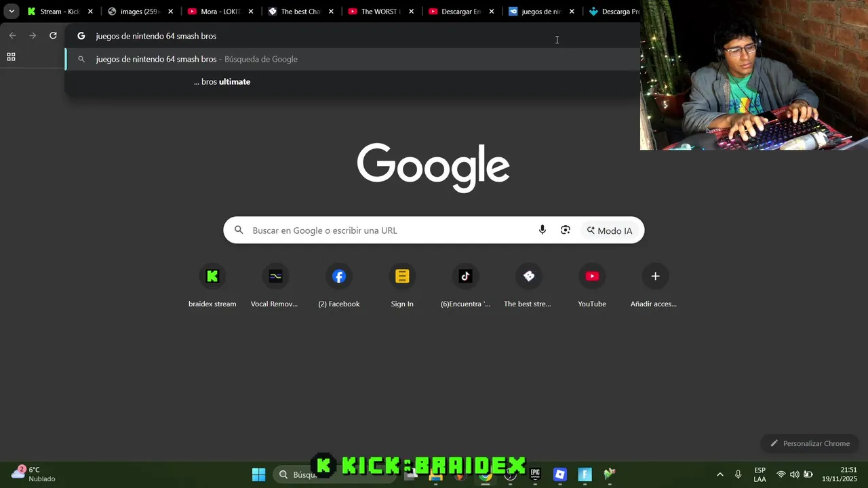Open the volume speaker icon
Screen dimensions: 868x488
(x=795, y=474)
